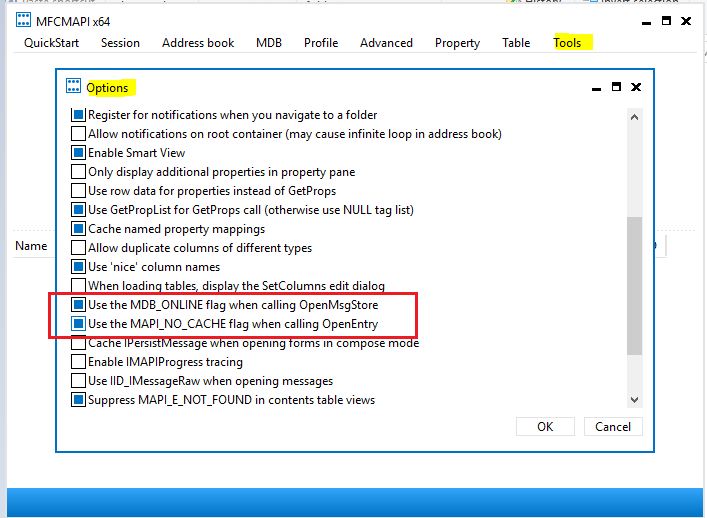The height and width of the screenshot is (518, 707).
Task: Toggle Use 'nice' column names
Action: [x=78, y=267]
